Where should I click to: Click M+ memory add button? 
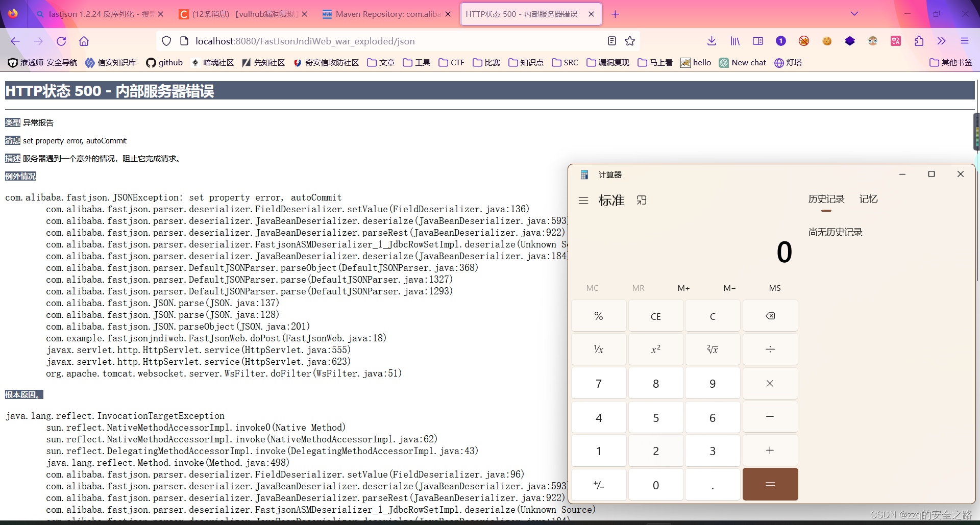(684, 288)
